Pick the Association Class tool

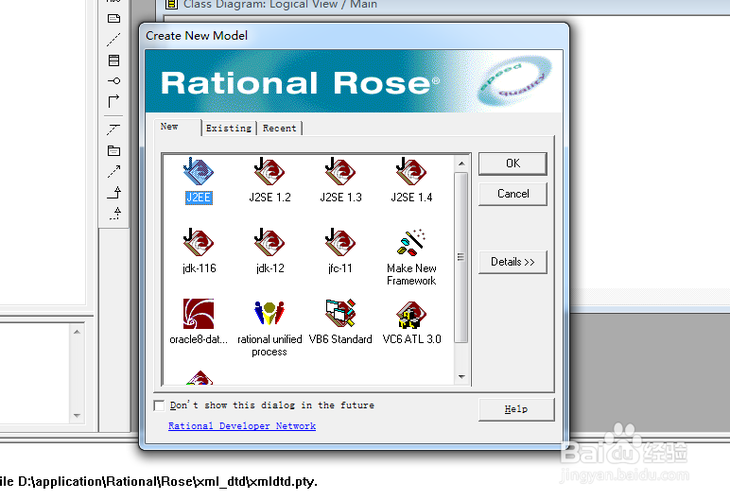click(114, 129)
